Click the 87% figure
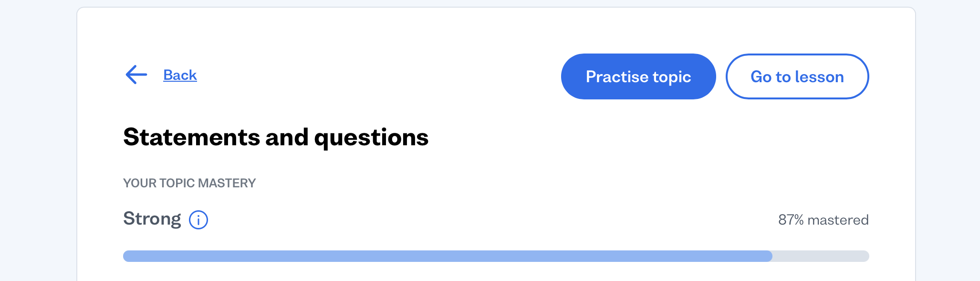This screenshot has height=281, width=980. 791,220
